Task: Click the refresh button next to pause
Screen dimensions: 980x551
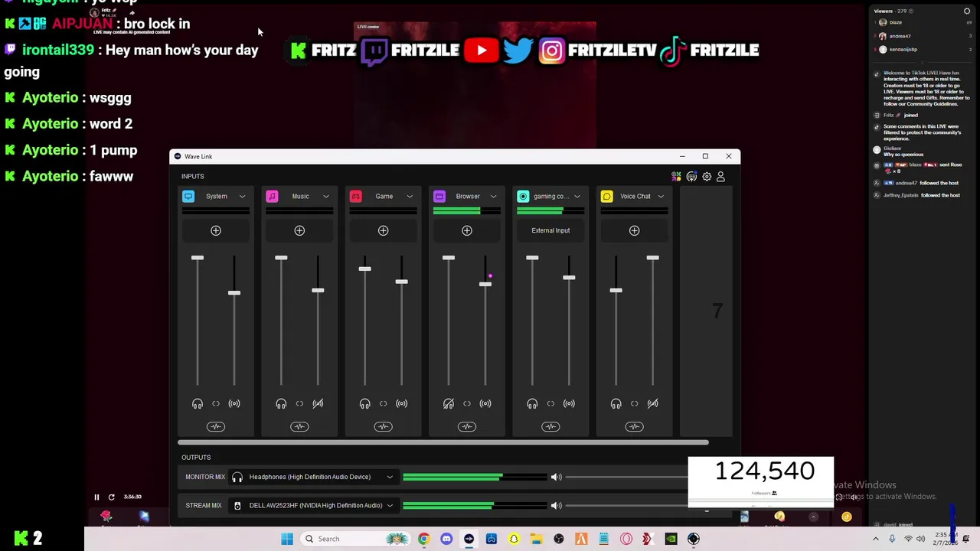Action: click(x=111, y=497)
